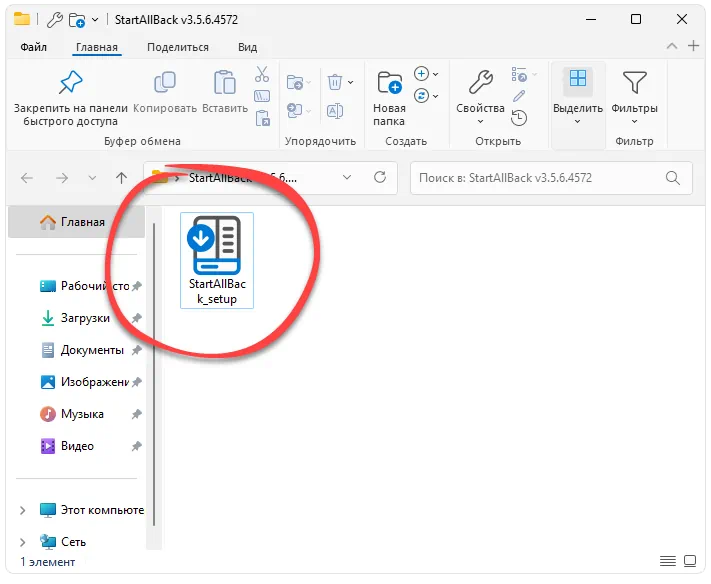Collapse the ribbon with up chevron
The image size is (711, 584).
tap(672, 46)
